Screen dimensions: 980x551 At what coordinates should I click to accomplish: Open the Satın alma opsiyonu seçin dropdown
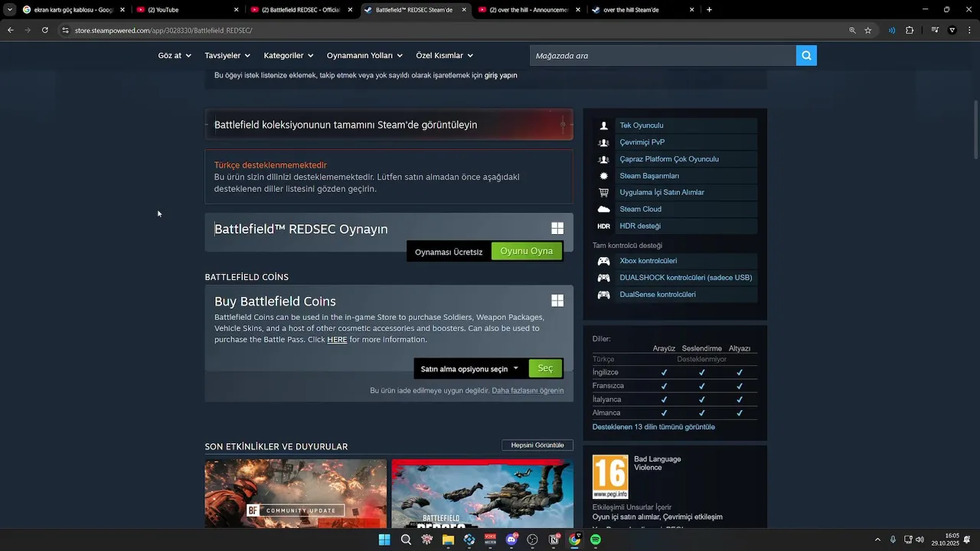(469, 369)
